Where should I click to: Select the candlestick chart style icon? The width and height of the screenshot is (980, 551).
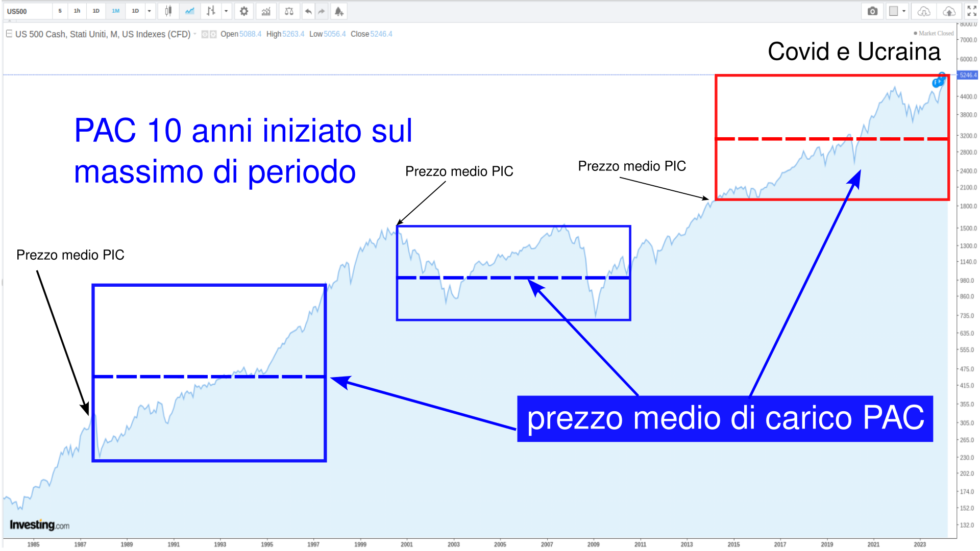tap(168, 11)
